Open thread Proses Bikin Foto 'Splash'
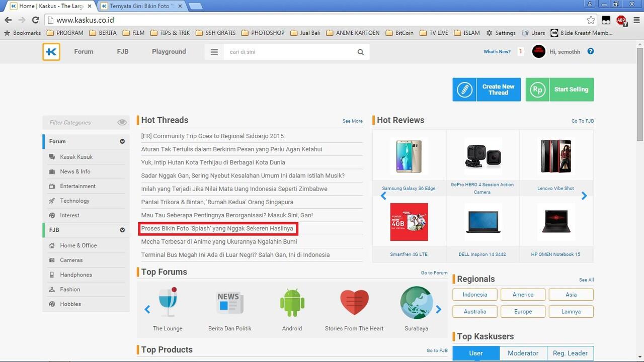The width and height of the screenshot is (644, 362). [217, 228]
